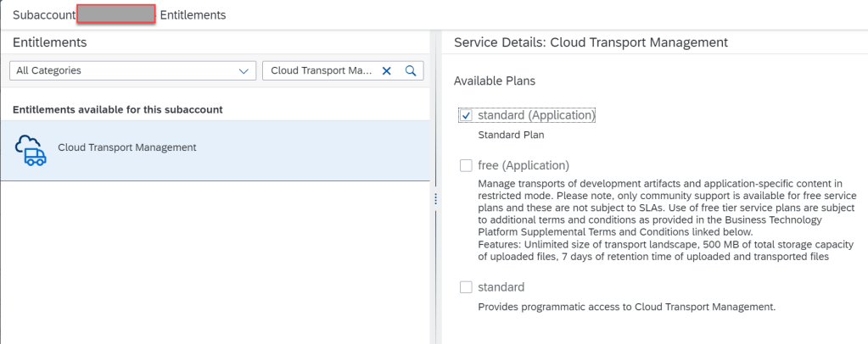Click the Service Details panel title
868x344 pixels.
click(x=591, y=42)
